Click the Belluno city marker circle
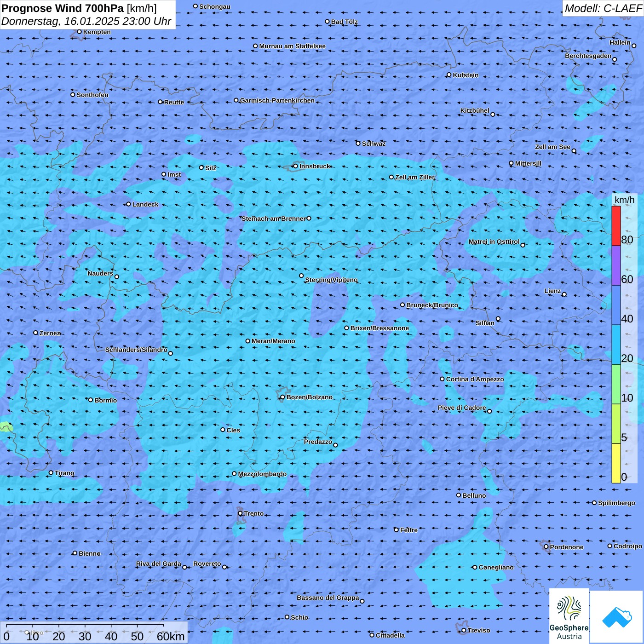 pyautogui.click(x=459, y=495)
